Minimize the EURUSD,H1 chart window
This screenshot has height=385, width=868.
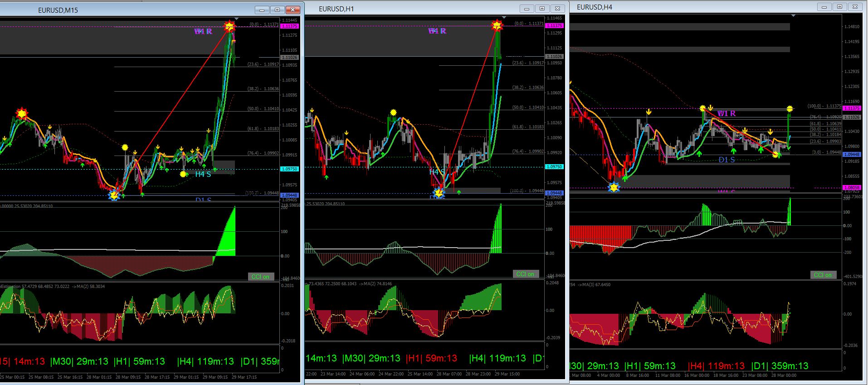tap(527, 9)
